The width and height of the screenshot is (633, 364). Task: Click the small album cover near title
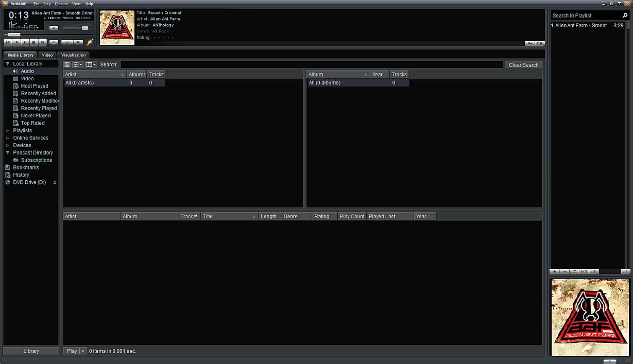coord(117,28)
